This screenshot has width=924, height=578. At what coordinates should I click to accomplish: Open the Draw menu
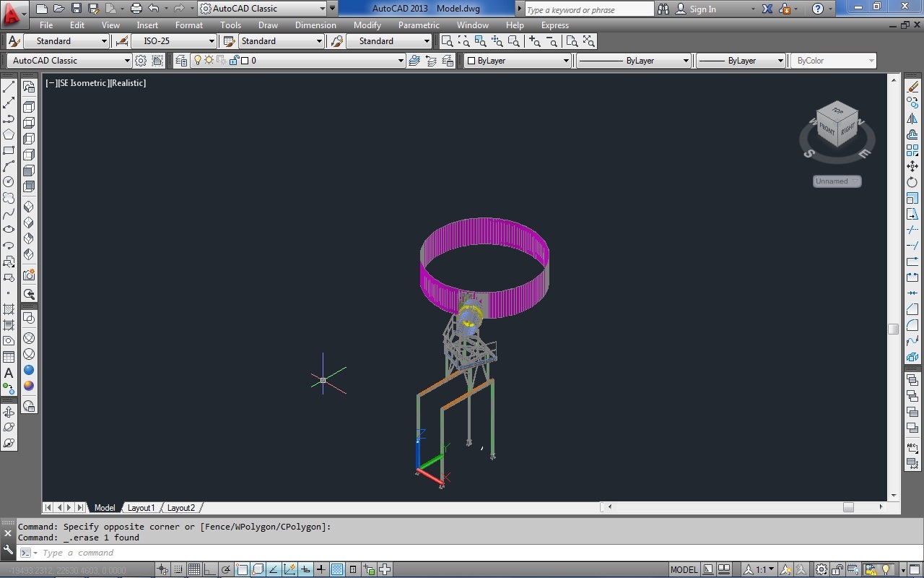pyautogui.click(x=268, y=25)
